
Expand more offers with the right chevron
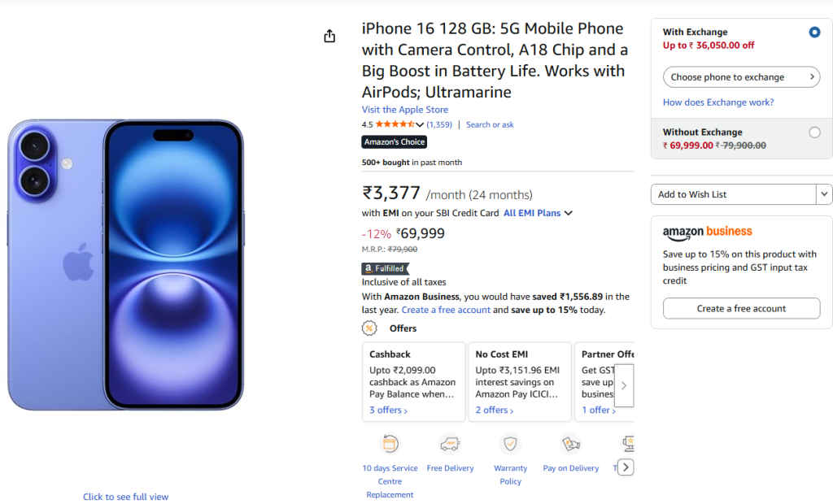[x=625, y=385]
